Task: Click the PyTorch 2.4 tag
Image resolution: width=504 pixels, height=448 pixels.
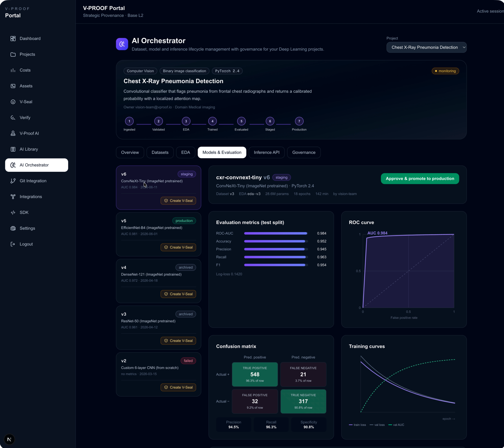Action: click(x=227, y=71)
